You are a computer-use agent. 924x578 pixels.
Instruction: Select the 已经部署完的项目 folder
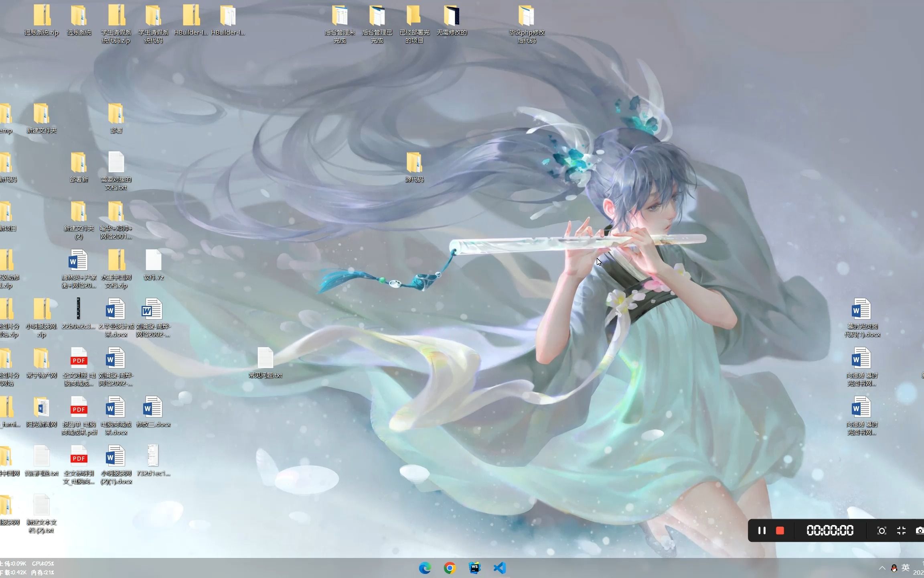[414, 24]
